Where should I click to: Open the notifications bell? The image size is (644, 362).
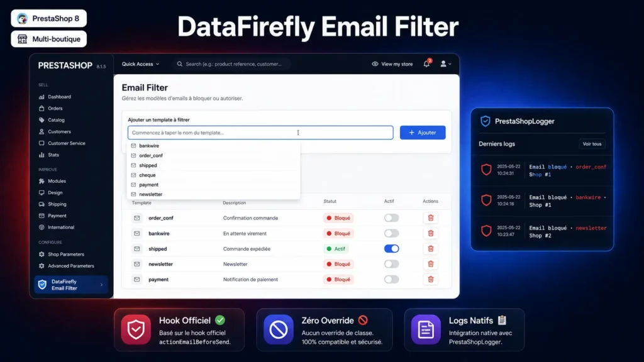click(x=427, y=63)
